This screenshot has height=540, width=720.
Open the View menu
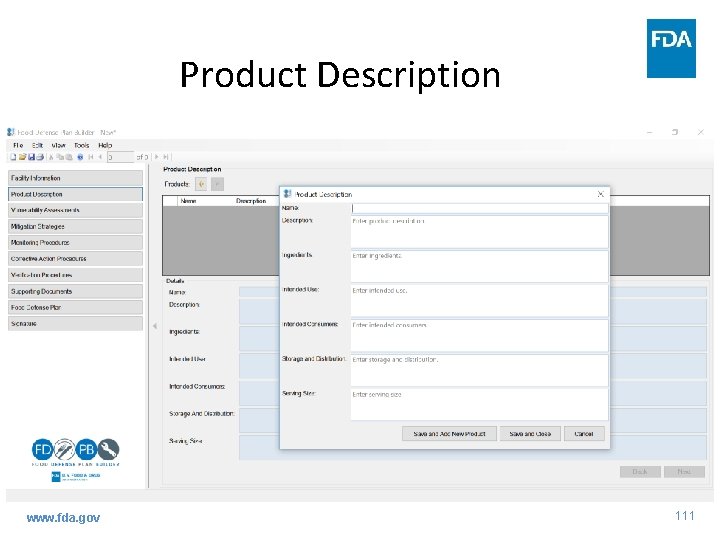click(58, 145)
